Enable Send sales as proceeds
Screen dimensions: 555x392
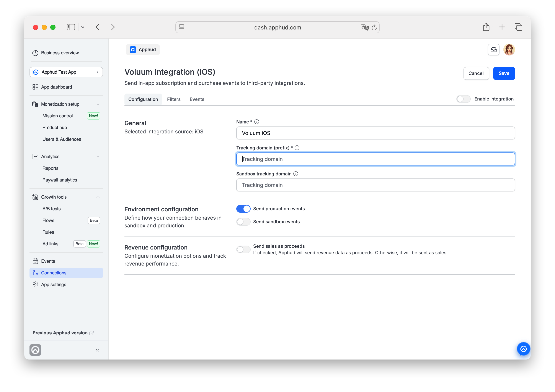(243, 249)
